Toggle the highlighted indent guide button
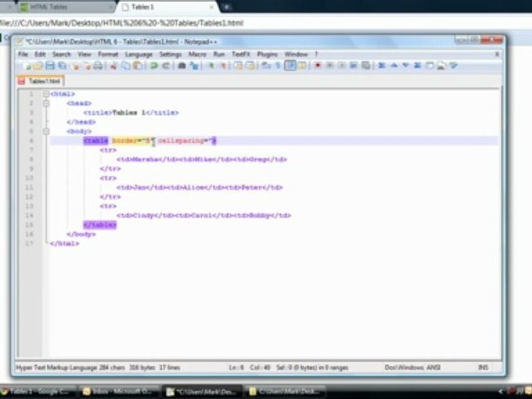Viewport: 532px width, 399px height. [x=290, y=65]
